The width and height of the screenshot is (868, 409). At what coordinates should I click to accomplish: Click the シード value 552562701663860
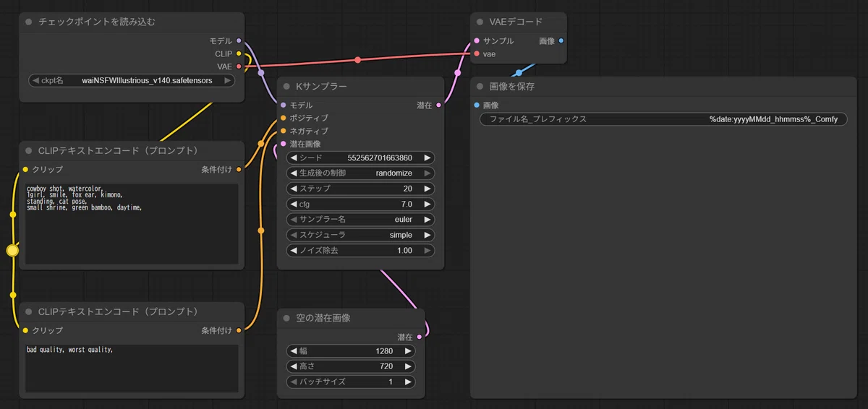click(380, 158)
